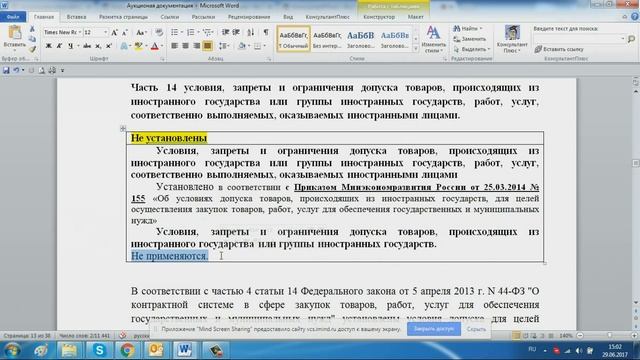Click the ConsultantPlus search magnifier icon
640x360 pixels.
pyautogui.click(x=631, y=39)
